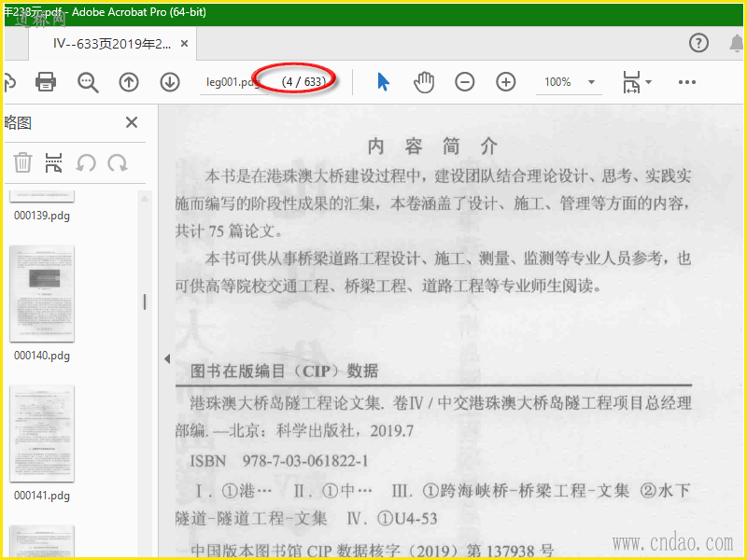Go to the next page arrow

tap(170, 82)
